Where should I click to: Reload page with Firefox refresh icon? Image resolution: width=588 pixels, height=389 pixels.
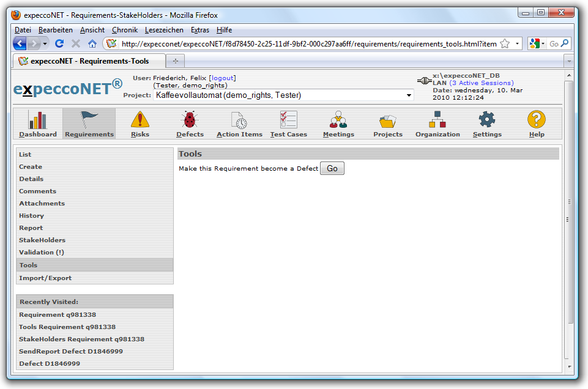tap(59, 43)
